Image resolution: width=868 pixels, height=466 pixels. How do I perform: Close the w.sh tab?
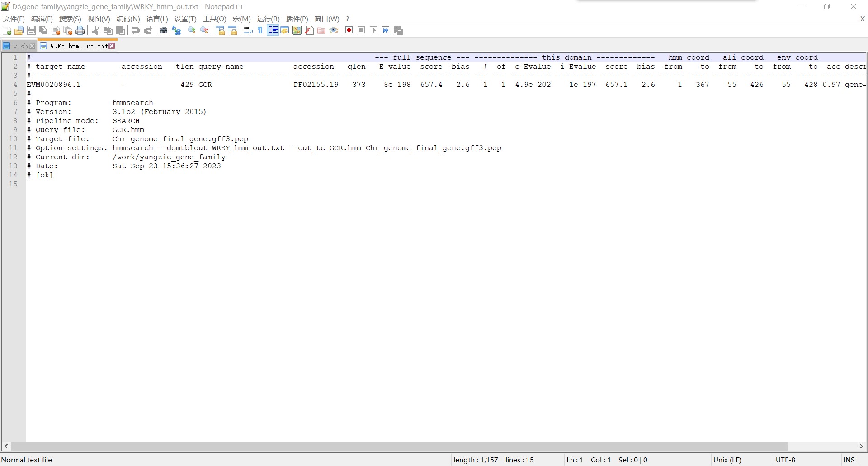click(32, 46)
